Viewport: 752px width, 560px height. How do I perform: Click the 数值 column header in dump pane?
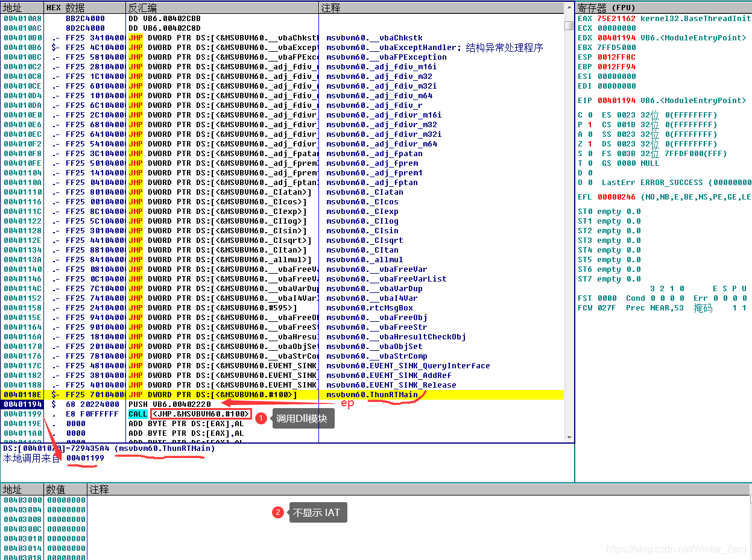click(x=66, y=489)
